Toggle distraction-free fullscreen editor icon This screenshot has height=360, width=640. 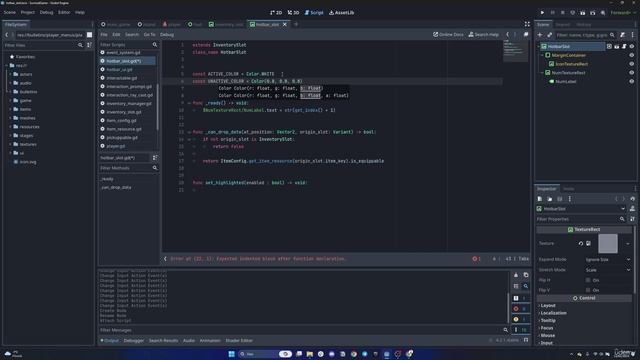pyautogui.click(x=527, y=24)
